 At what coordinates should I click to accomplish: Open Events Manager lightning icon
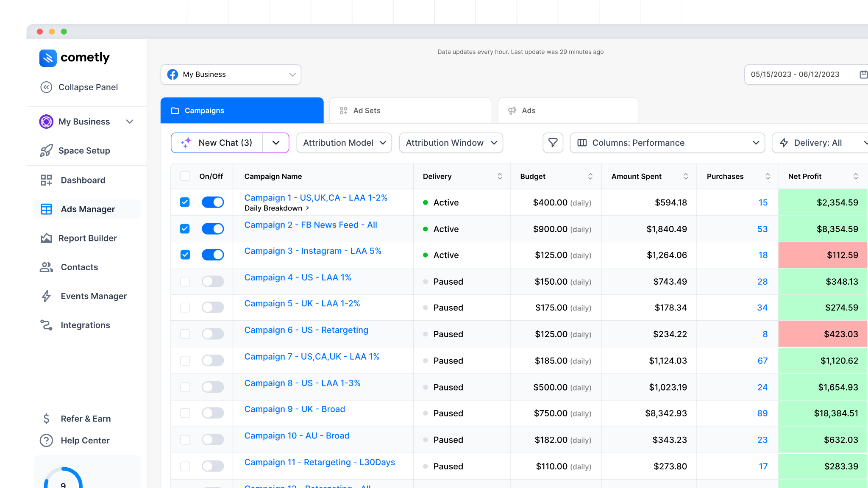(46, 296)
